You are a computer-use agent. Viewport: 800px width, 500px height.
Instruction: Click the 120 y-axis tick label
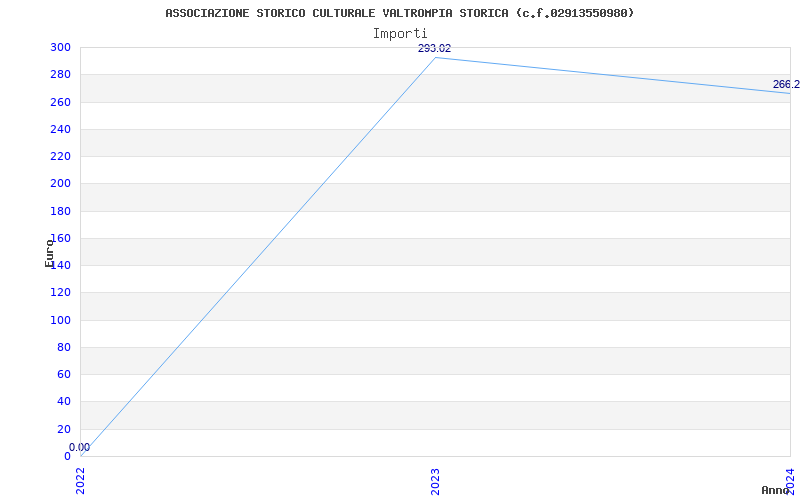(60, 292)
